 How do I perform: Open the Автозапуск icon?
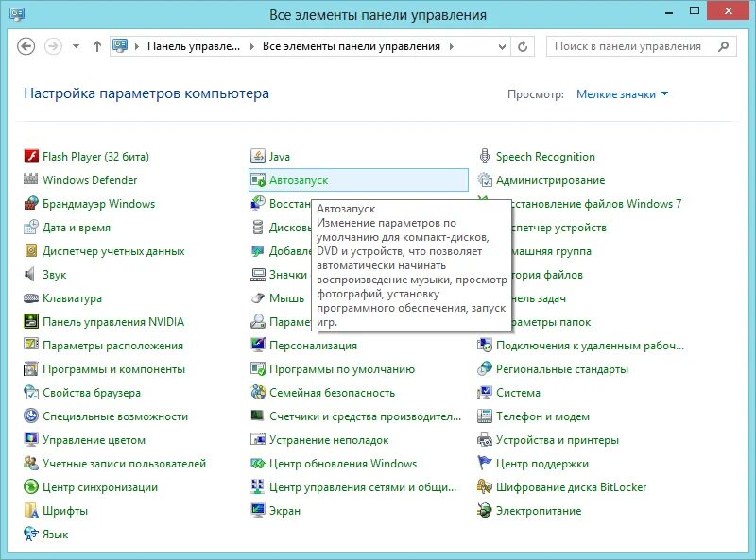click(258, 179)
